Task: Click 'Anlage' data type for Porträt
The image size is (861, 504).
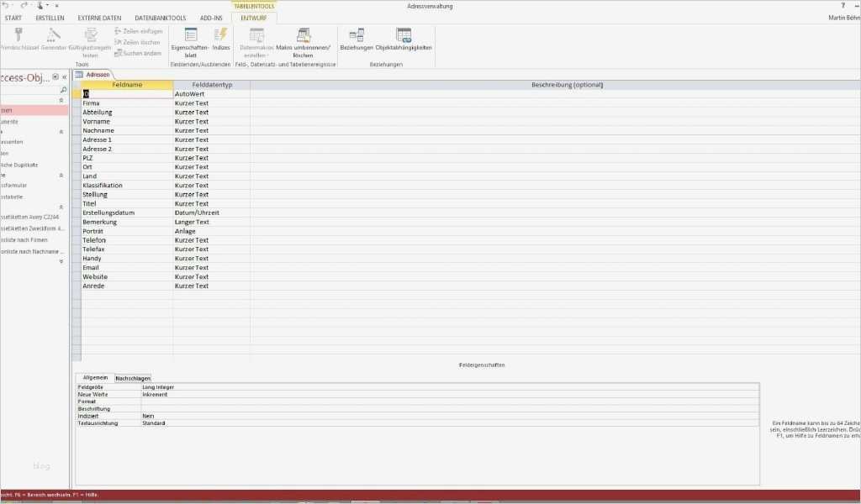Action: tap(212, 232)
